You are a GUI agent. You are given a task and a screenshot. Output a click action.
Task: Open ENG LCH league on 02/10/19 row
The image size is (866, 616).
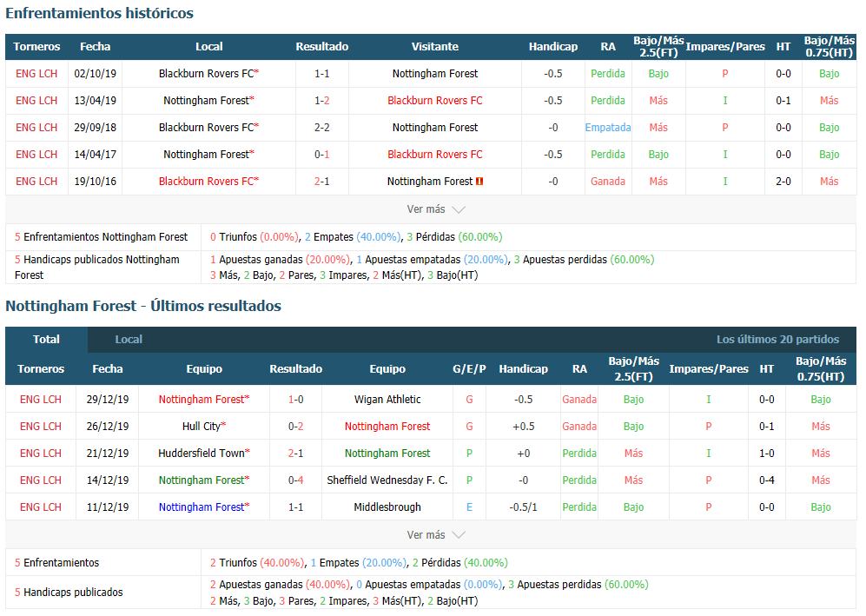(x=36, y=74)
